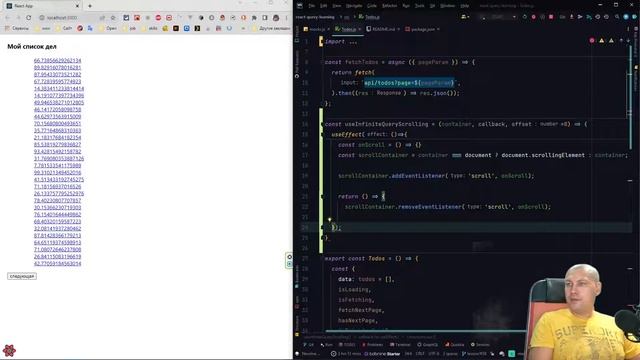Open todo link 14.38341123381441
This screenshot has width=640, height=360.
tap(59, 88)
